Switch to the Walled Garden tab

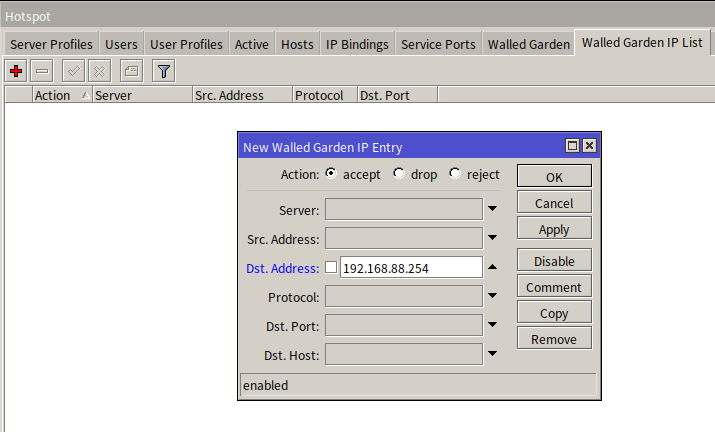[528, 44]
